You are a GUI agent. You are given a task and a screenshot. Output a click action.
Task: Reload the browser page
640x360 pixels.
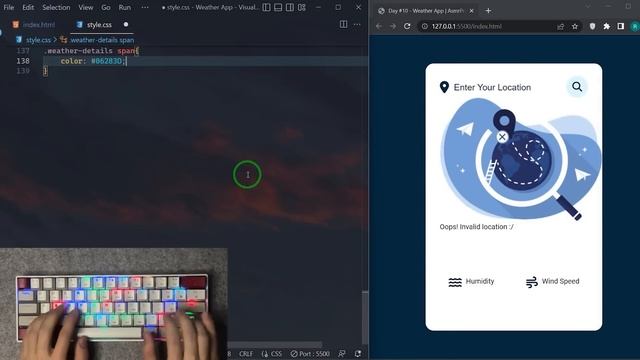[407, 26]
